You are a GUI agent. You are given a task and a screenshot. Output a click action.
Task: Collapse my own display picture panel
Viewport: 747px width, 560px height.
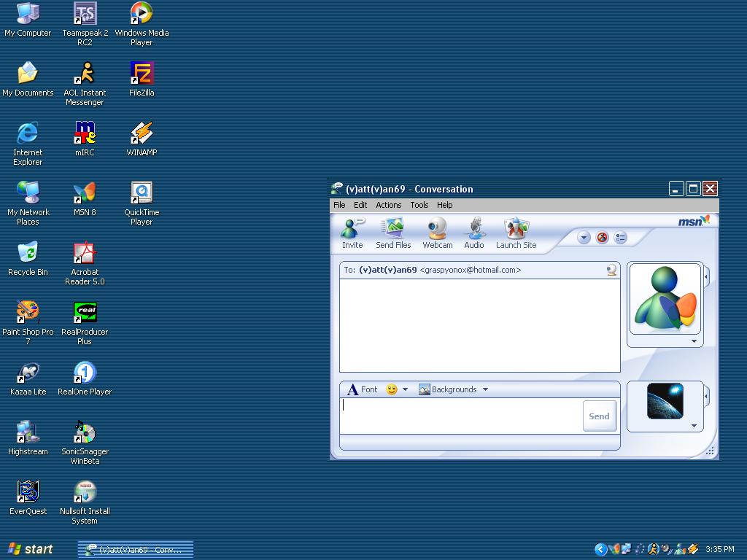coord(706,396)
